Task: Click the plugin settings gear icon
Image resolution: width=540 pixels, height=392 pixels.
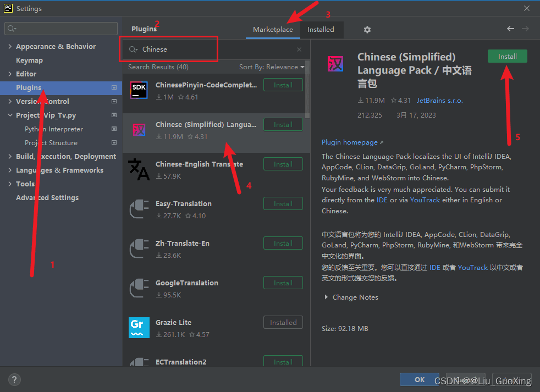Action: [x=367, y=30]
